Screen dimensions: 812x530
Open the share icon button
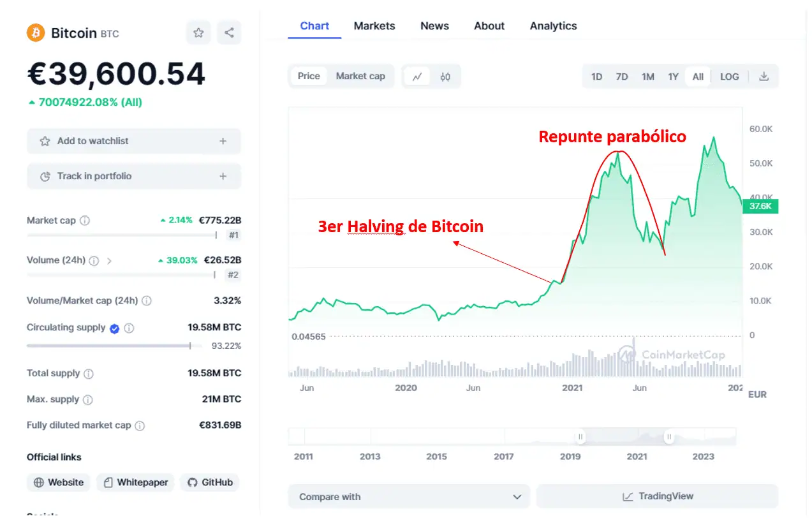click(x=229, y=33)
